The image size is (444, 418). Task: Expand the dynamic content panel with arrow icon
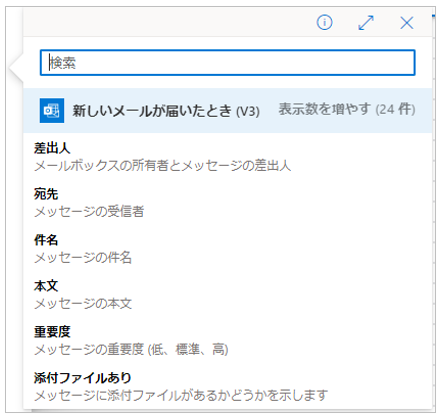pyautogui.click(x=366, y=23)
